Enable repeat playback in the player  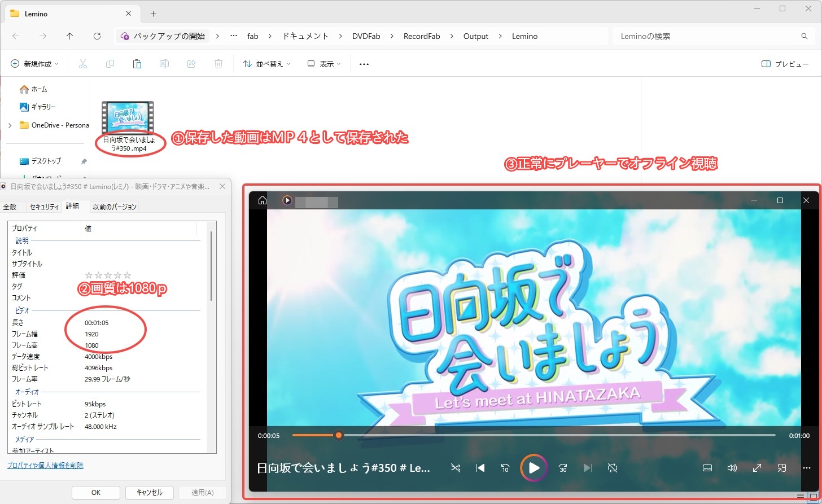click(x=613, y=468)
